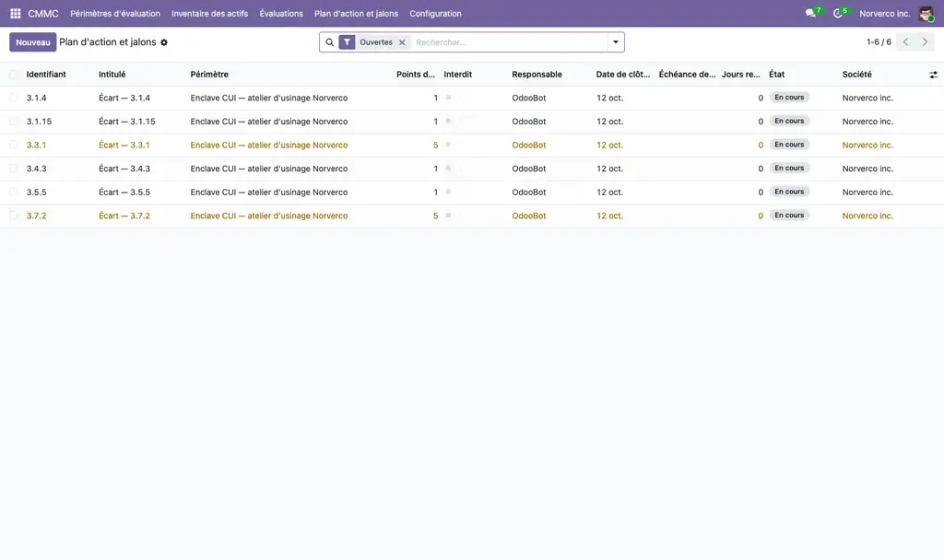
Task: Sort by the Périmètre column header
Action: click(209, 75)
